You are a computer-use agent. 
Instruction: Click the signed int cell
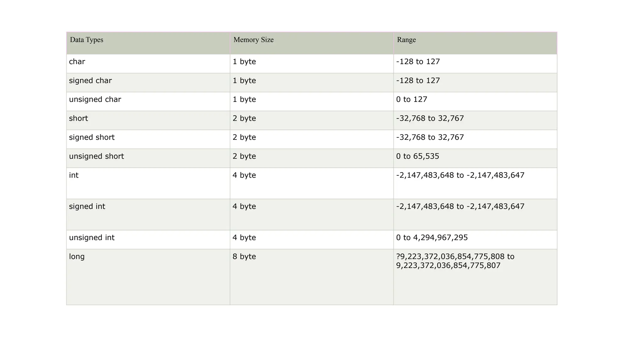click(x=87, y=206)
